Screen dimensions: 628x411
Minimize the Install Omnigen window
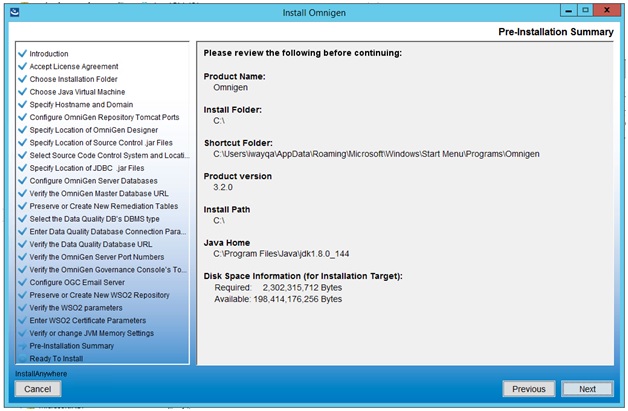tap(568, 10)
